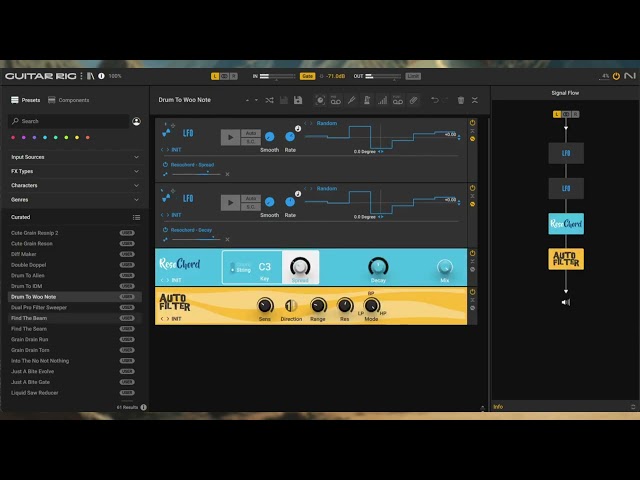The height and width of the screenshot is (480, 640).
Task: Select next waveform on first LFO Random
Action: (x=311, y=123)
